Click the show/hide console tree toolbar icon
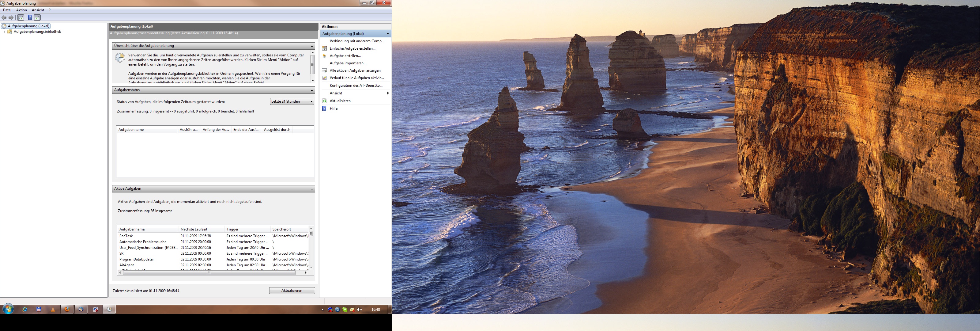 pos(21,17)
